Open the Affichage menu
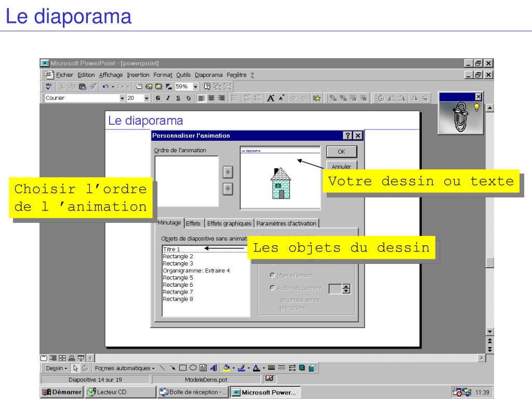 (111, 75)
